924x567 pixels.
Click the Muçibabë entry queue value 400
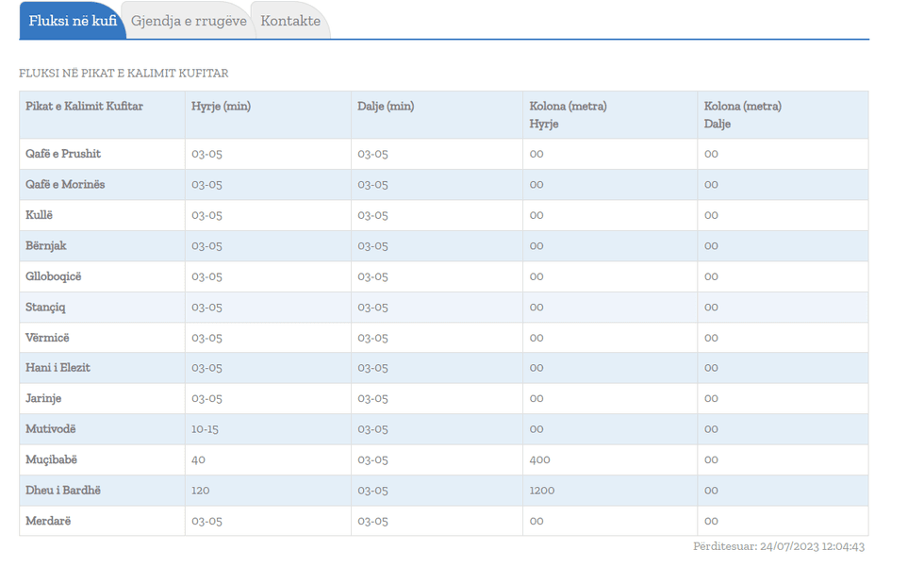(x=539, y=459)
